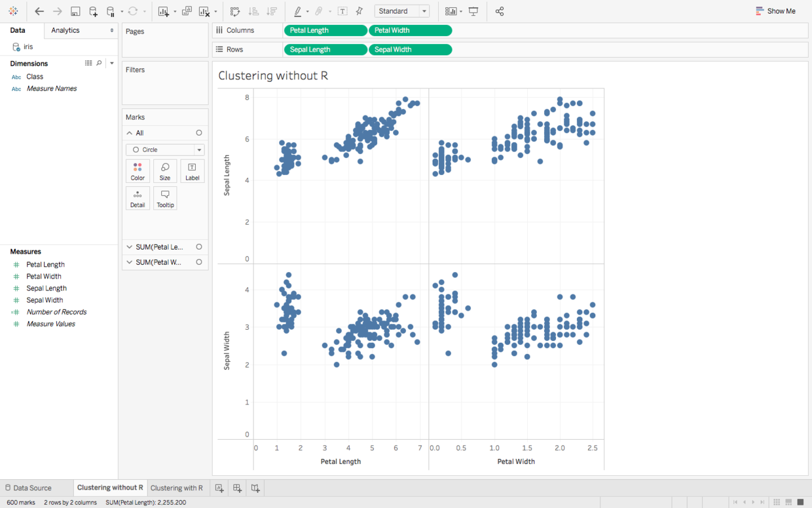Open dropdown arrow beside the clear sheet icon
812x508 pixels.
coord(215,12)
